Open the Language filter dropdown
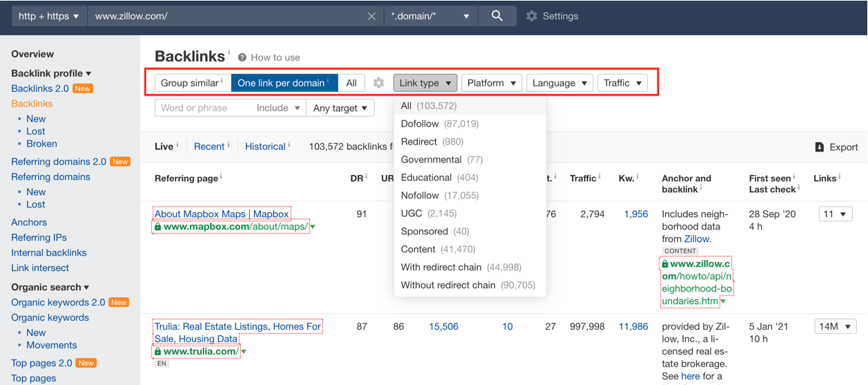868x385 pixels. click(x=560, y=83)
